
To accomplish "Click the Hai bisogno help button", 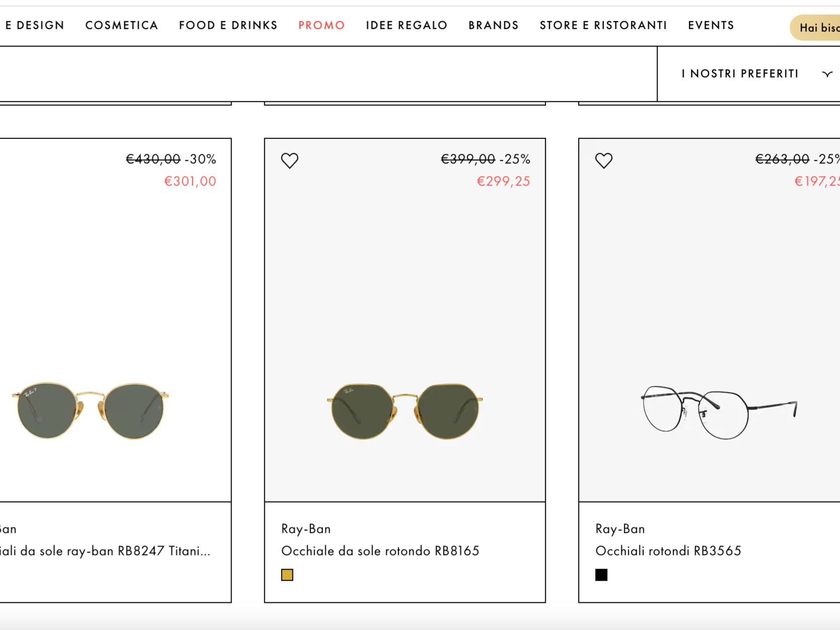I will coord(815,28).
